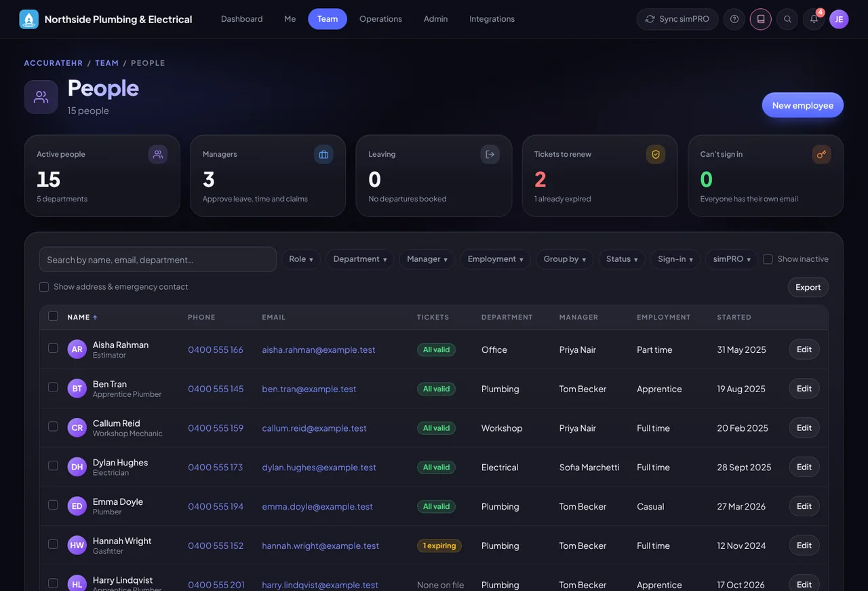
Task: Sort by the Name column arrow
Action: tap(95, 317)
